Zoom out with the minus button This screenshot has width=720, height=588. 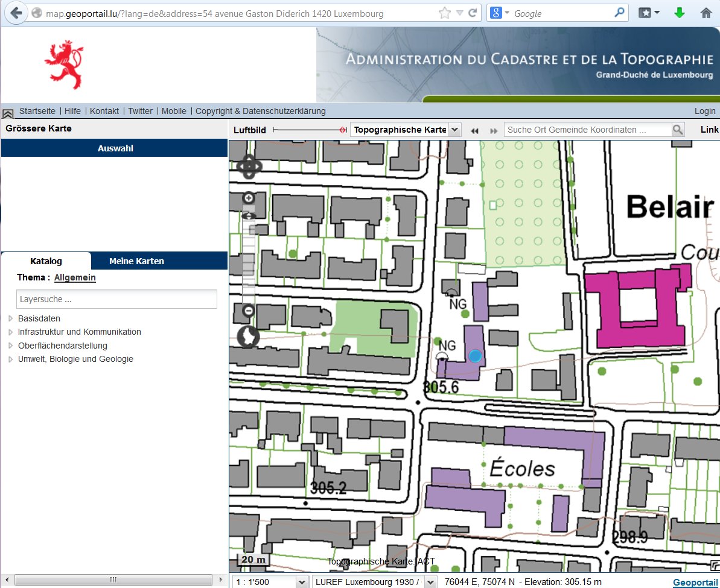[249, 311]
